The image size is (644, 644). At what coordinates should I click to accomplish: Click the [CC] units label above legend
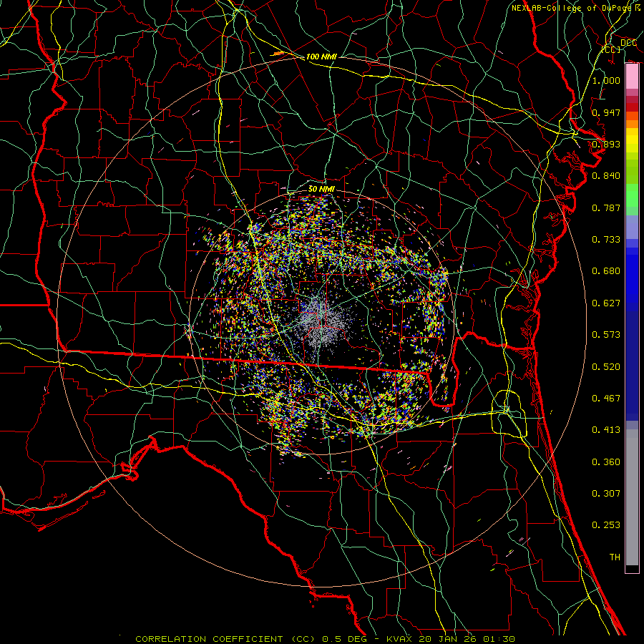(611, 49)
